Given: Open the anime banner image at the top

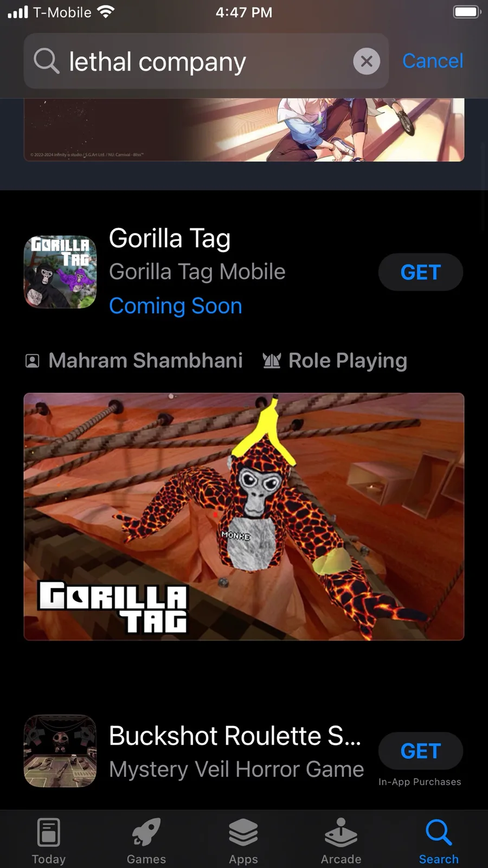Looking at the screenshot, I should click(x=244, y=130).
